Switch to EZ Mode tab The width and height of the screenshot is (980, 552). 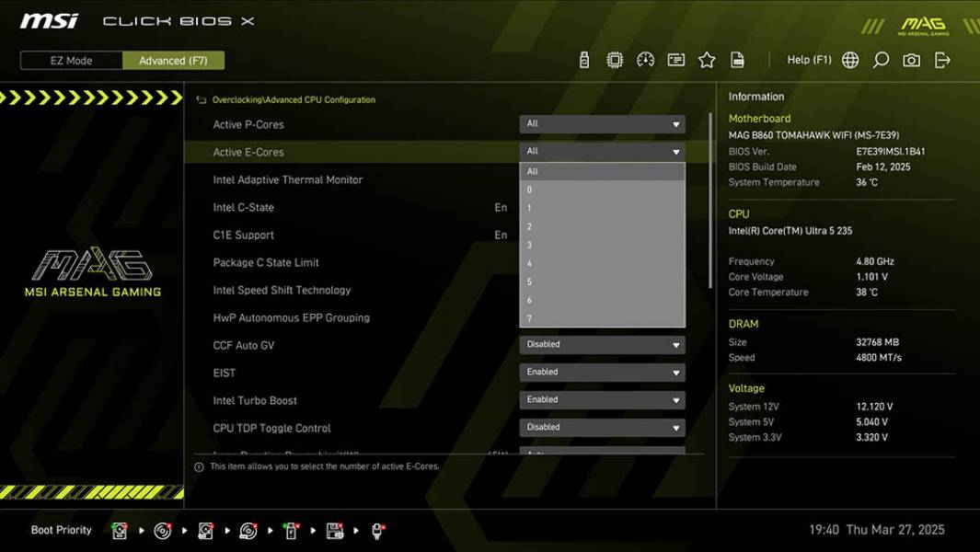coord(71,61)
